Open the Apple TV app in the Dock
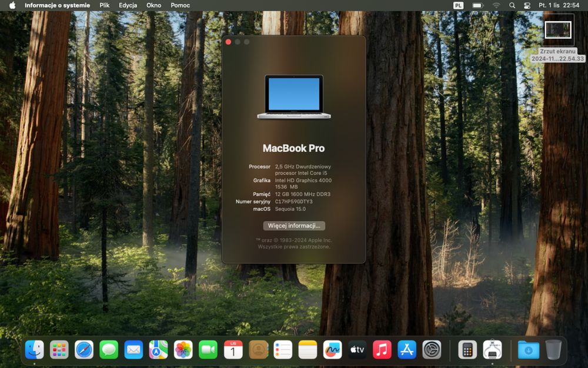Screen dimensions: 588x368 (357, 350)
